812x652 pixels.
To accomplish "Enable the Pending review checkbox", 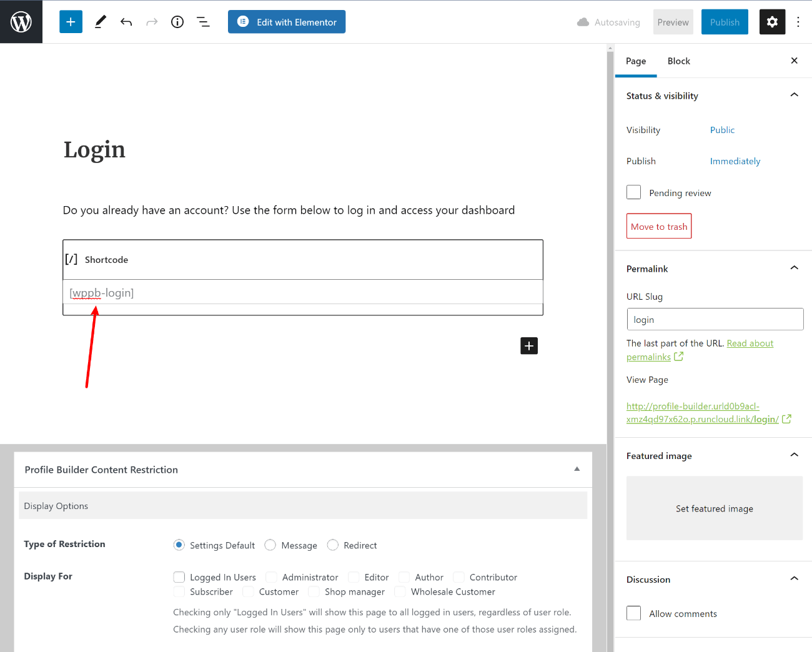I will (x=634, y=192).
